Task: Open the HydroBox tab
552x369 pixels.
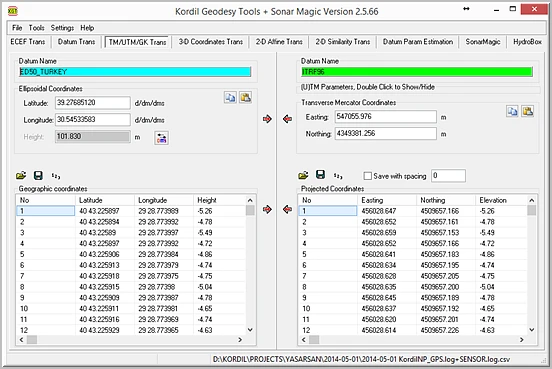Action: coord(527,42)
